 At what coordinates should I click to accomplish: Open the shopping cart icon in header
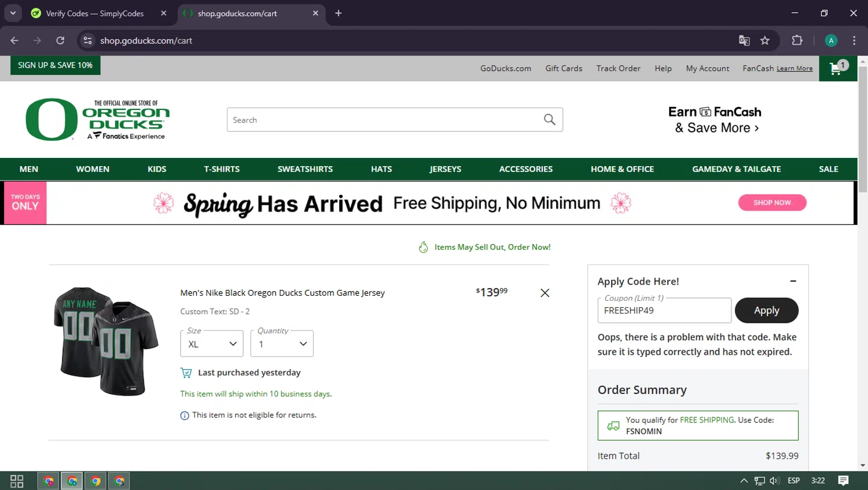pos(838,68)
